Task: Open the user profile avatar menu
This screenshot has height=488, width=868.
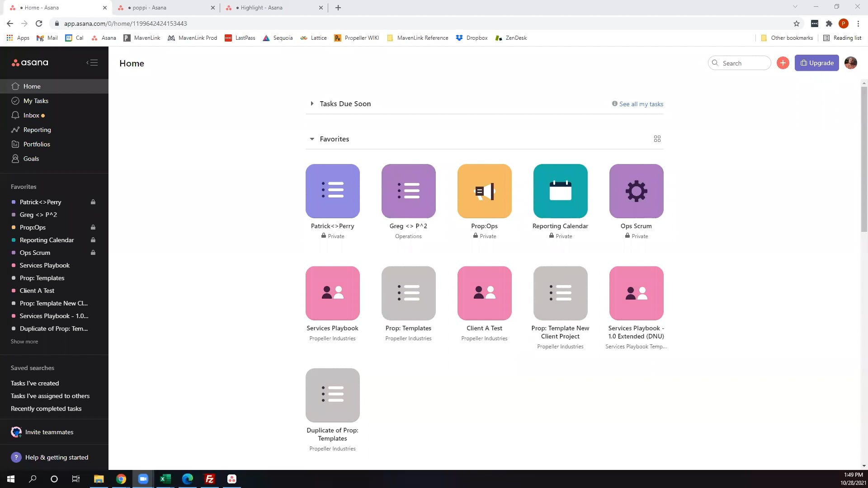Action: pyautogui.click(x=850, y=63)
